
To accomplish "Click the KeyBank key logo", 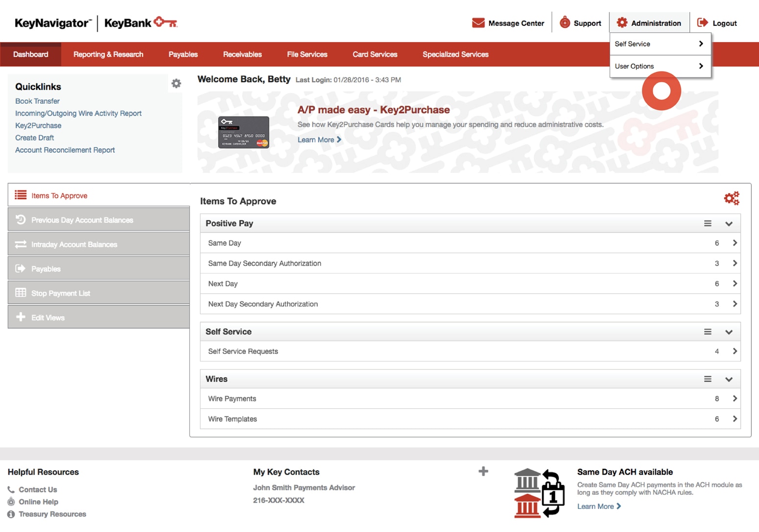I will pyautogui.click(x=166, y=22).
